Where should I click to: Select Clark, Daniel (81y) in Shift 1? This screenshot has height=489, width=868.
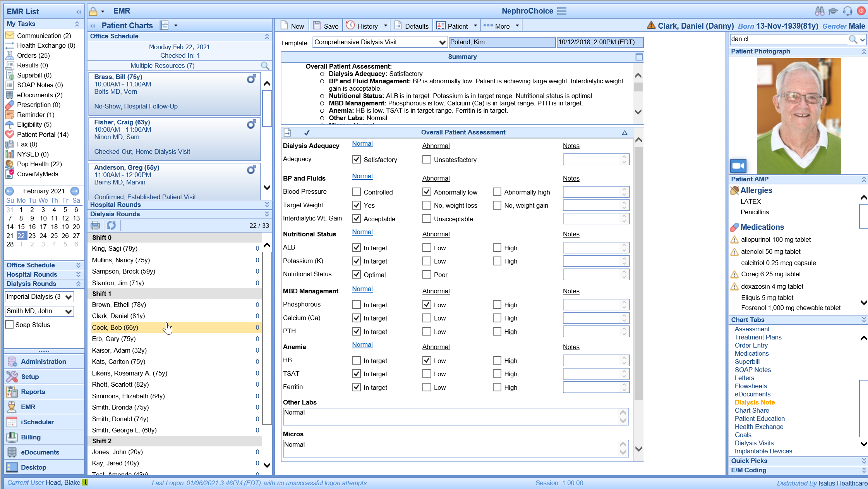175,316
